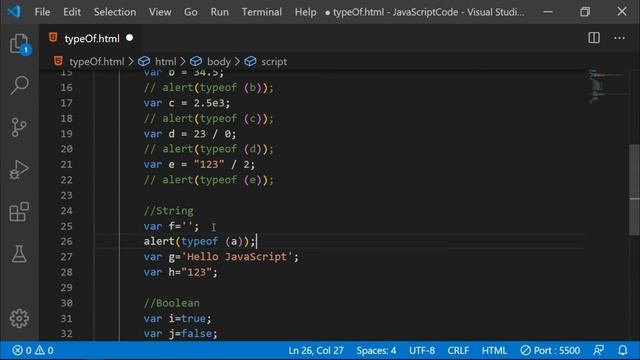Open the Search view icon

(19, 85)
